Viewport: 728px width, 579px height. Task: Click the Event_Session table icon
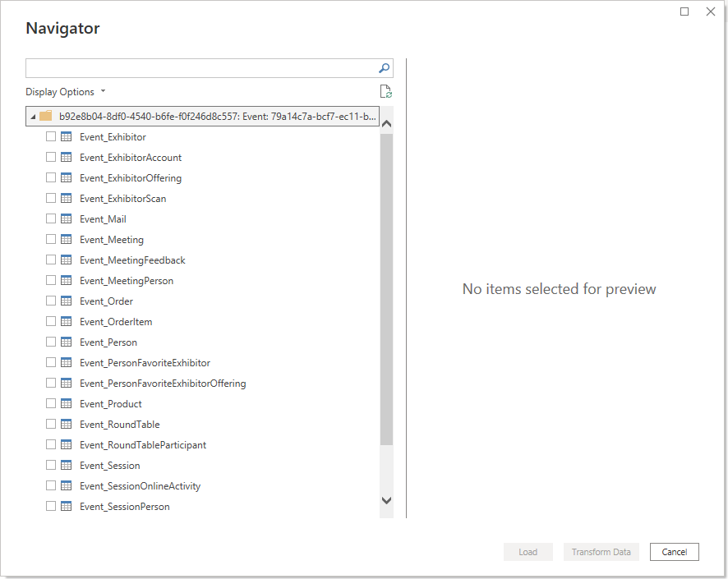(67, 466)
